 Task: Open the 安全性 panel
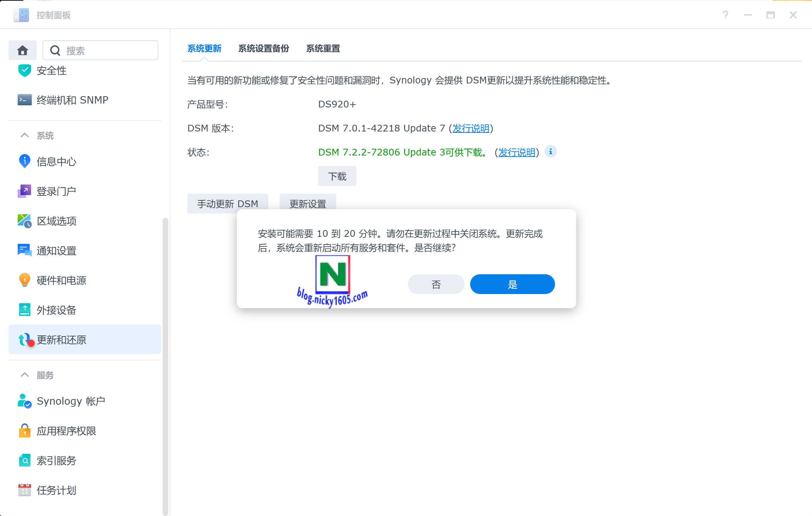[x=51, y=71]
